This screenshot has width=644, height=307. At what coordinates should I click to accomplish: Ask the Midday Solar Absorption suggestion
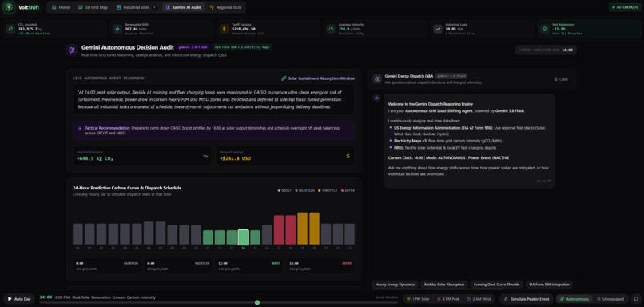coord(444,285)
